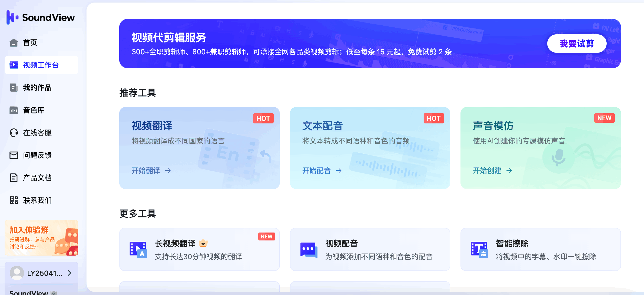Click the headset icon for 在线客服

click(x=14, y=133)
